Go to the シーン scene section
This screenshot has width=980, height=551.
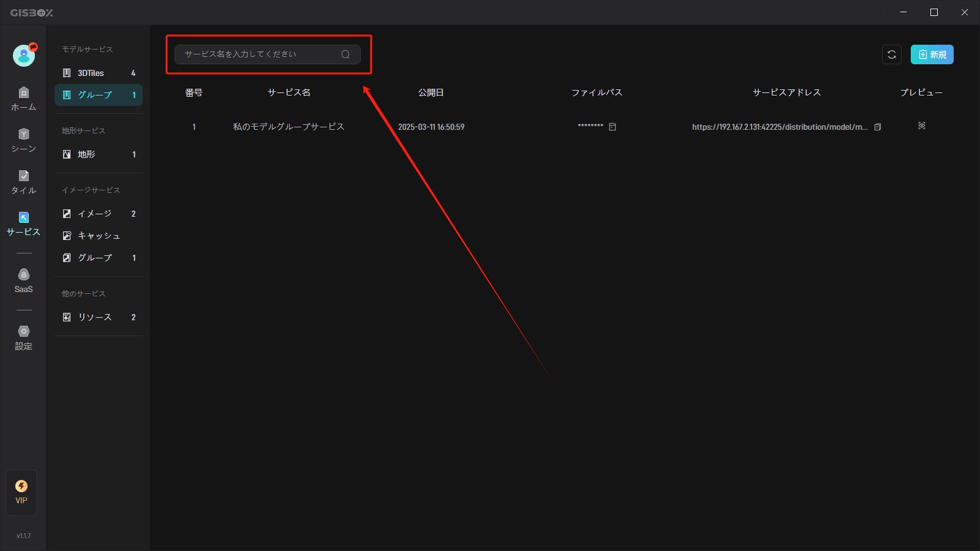23,141
